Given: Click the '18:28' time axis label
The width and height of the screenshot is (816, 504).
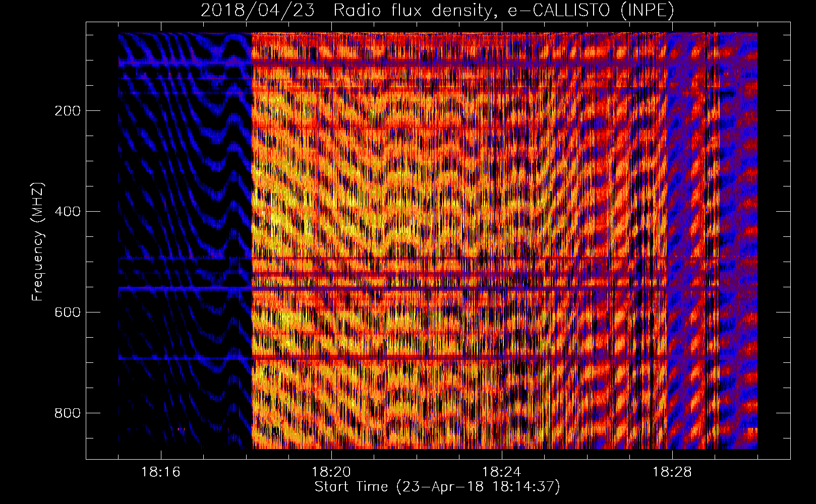Looking at the screenshot, I should coord(672,472).
